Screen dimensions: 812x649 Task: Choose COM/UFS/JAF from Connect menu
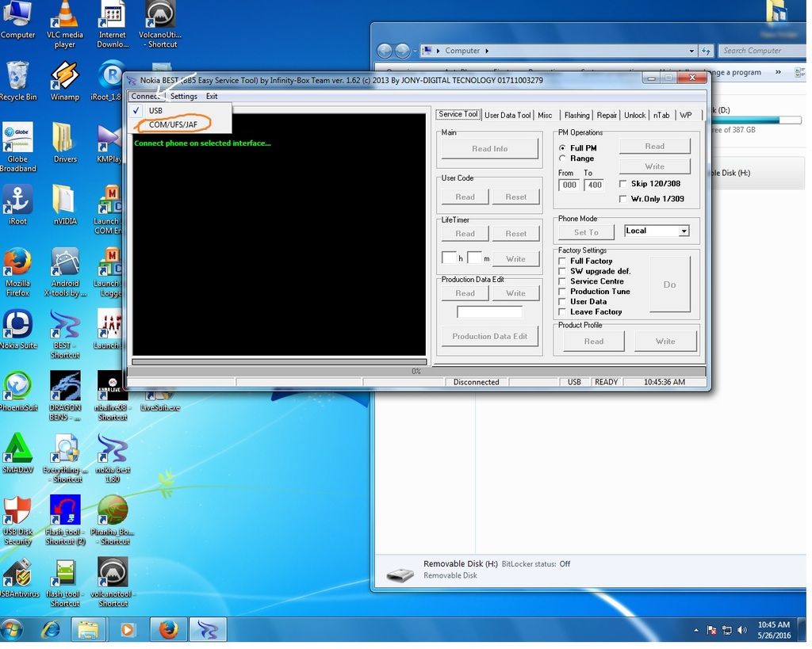173,124
